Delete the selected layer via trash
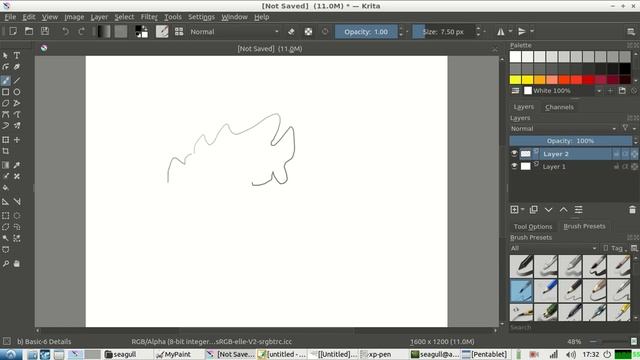The width and height of the screenshot is (640, 360). (x=632, y=210)
